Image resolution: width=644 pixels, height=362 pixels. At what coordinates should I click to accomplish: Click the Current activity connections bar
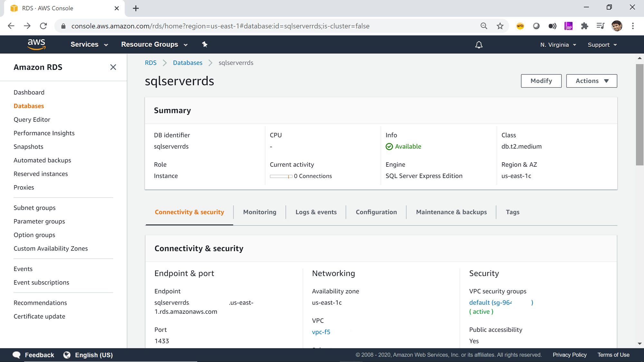coord(280,176)
